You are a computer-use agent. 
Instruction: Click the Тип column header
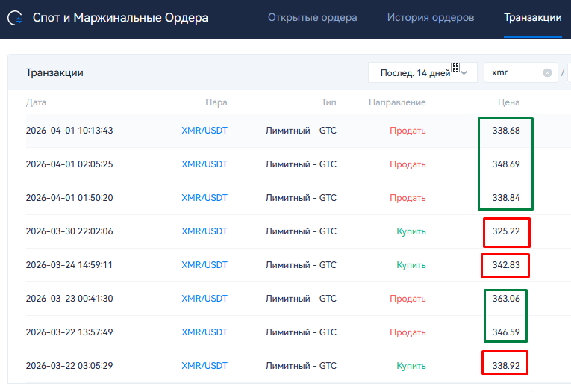(328, 102)
